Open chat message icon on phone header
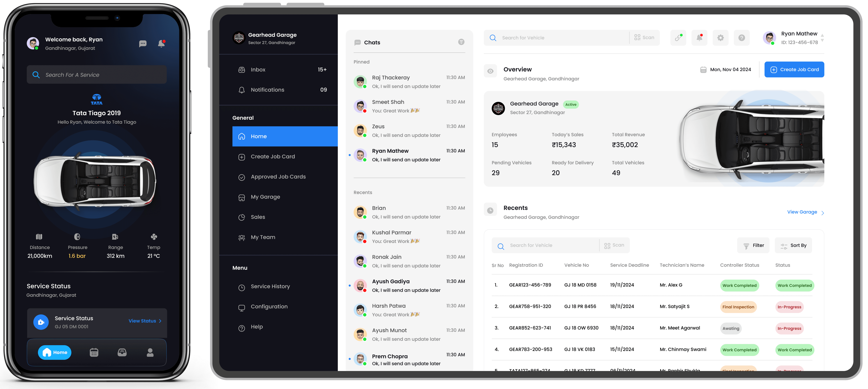This screenshot has height=389, width=868. tap(143, 43)
